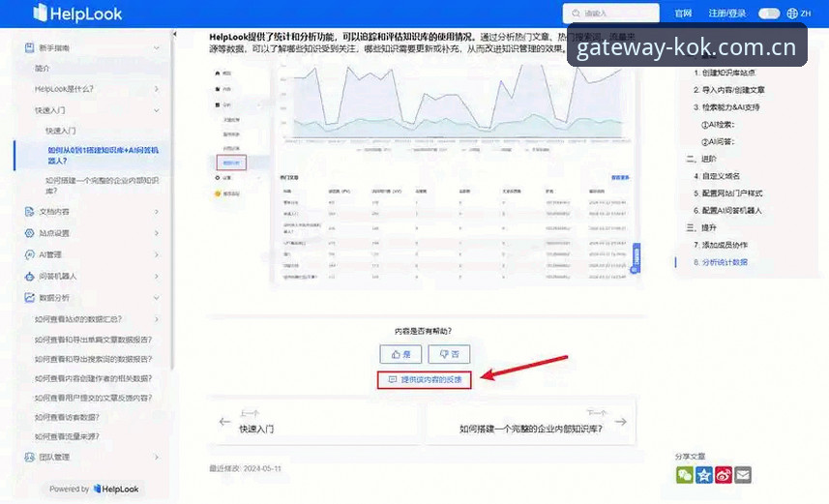Share article via WeChat icon
This screenshot has width=829, height=504.
pos(685,475)
